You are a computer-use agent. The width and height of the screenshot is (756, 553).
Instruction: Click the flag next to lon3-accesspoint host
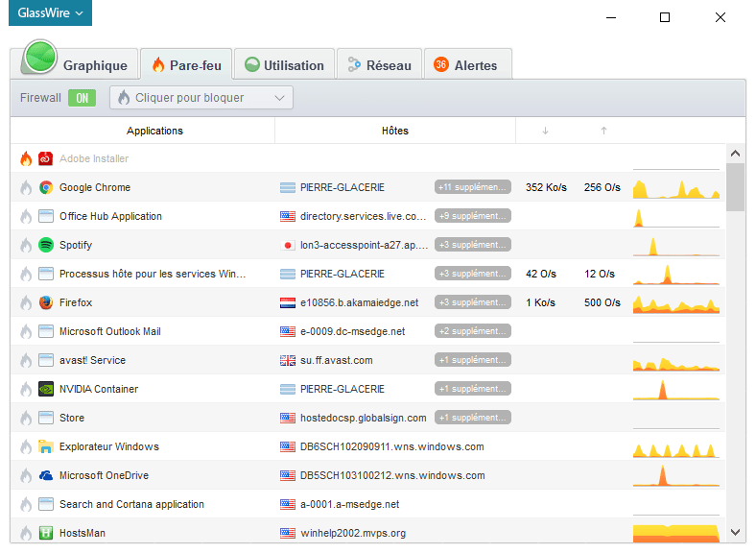point(288,245)
